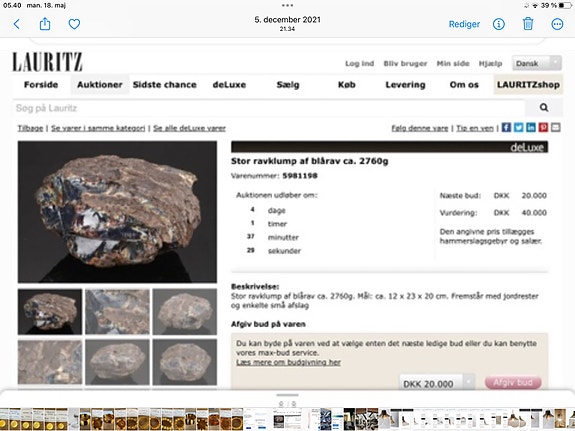
Task: Open the Køb menu tab
Action: (x=347, y=85)
